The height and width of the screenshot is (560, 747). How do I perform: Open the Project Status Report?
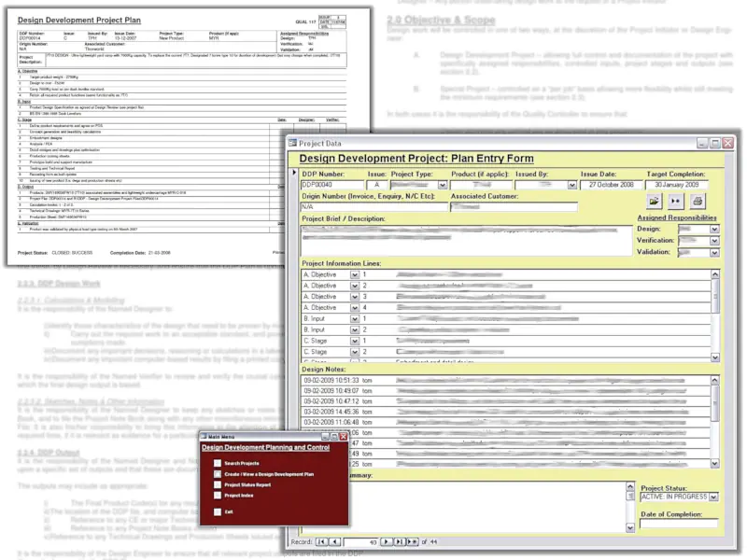point(218,483)
